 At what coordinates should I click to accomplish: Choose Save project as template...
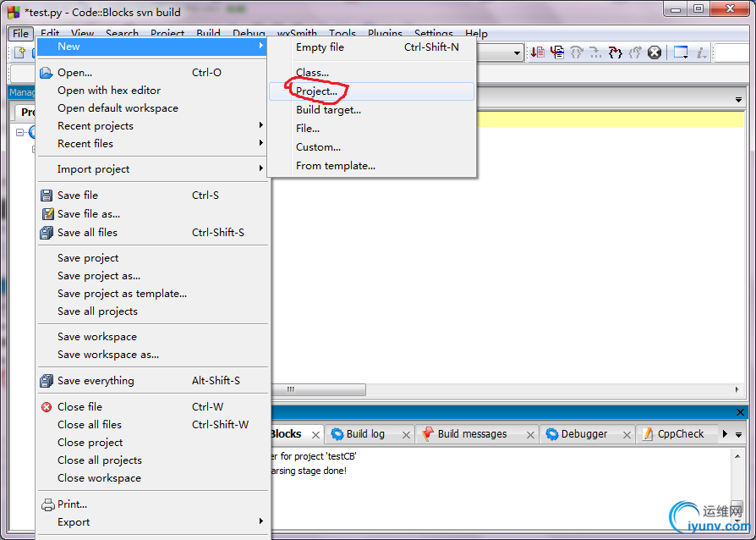pyautogui.click(x=152, y=294)
